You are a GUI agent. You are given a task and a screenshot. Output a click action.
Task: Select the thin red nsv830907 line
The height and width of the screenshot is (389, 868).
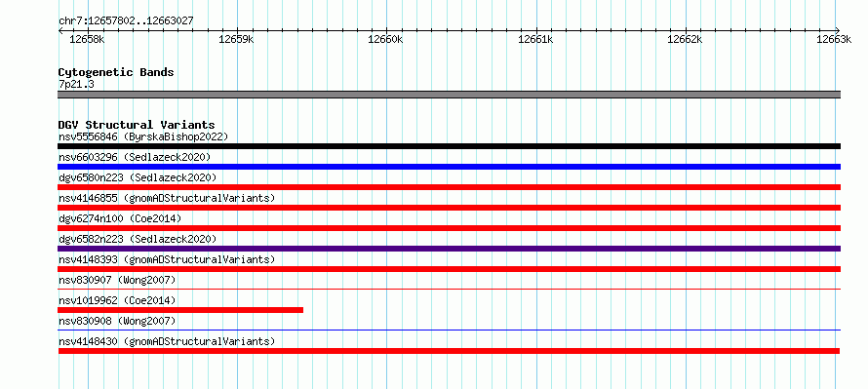point(449,289)
